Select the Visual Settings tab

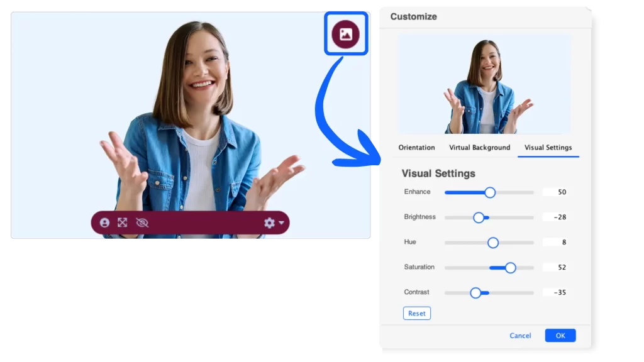point(548,148)
